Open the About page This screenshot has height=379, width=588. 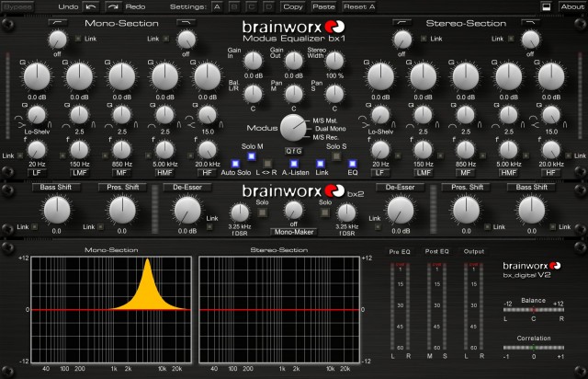point(571,6)
